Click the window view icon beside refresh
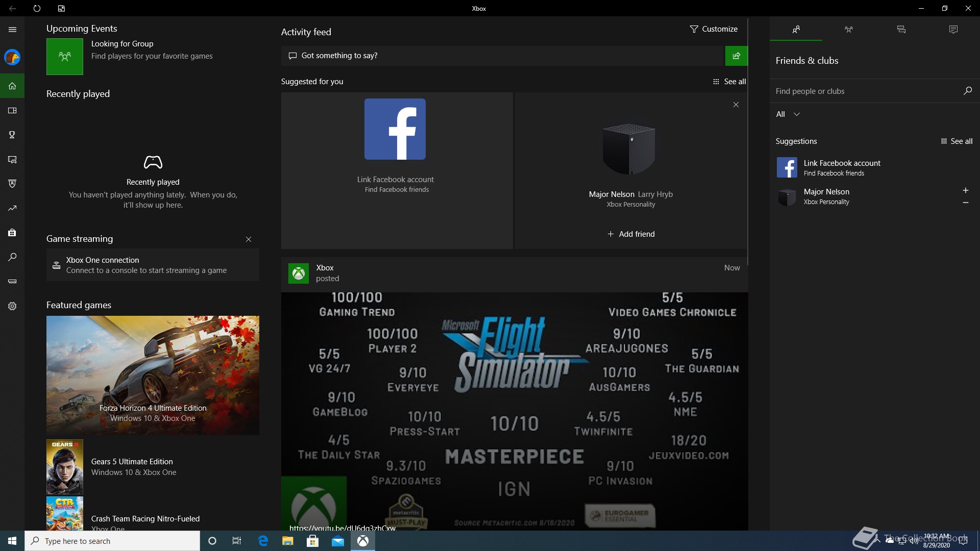The width and height of the screenshot is (980, 551). pyautogui.click(x=61, y=8)
